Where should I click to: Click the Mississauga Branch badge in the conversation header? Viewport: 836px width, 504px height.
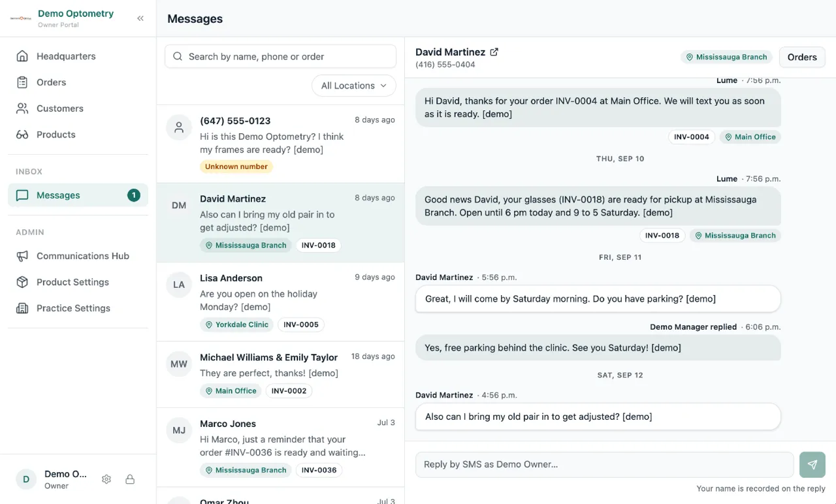726,57
